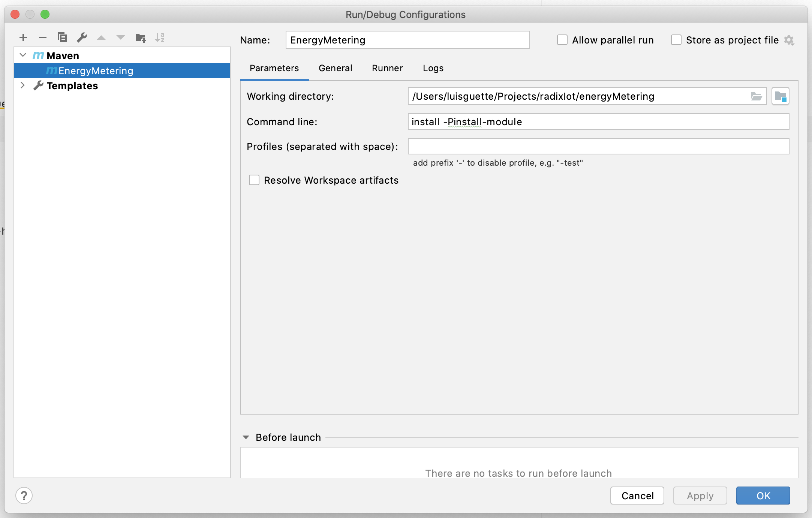The image size is (812, 518).
Task: Add a new configuration with plus icon
Action: pos(23,37)
